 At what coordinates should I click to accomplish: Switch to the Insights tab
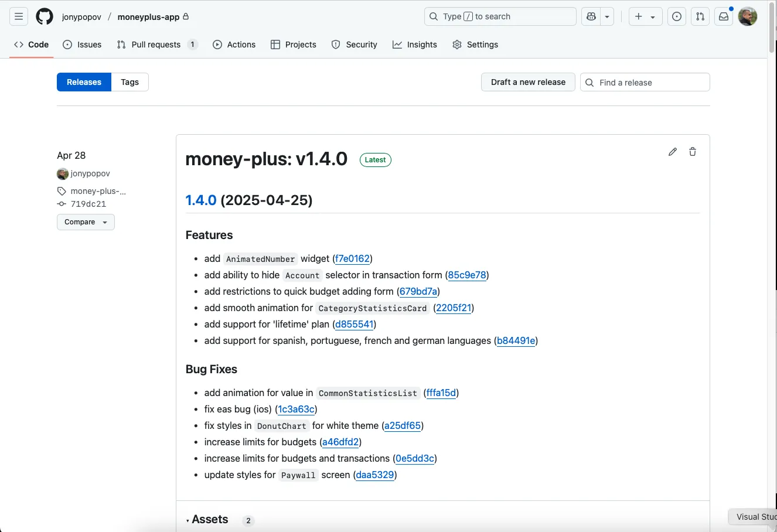[415, 45]
